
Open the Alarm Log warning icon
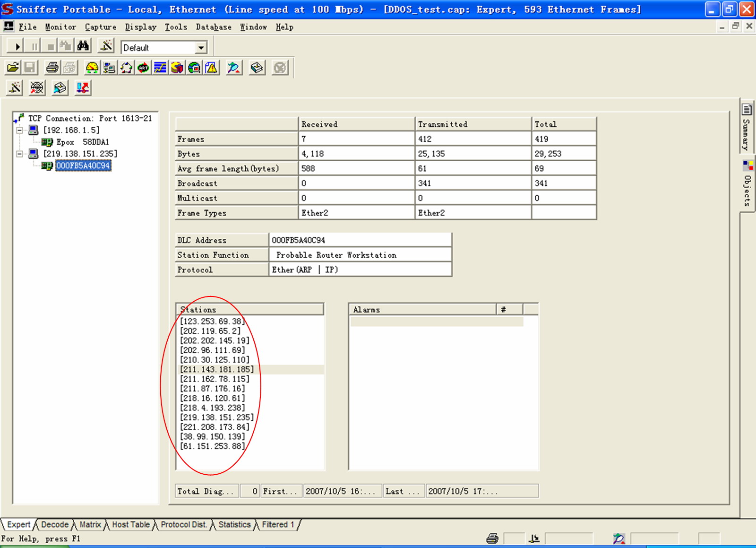coord(212,68)
